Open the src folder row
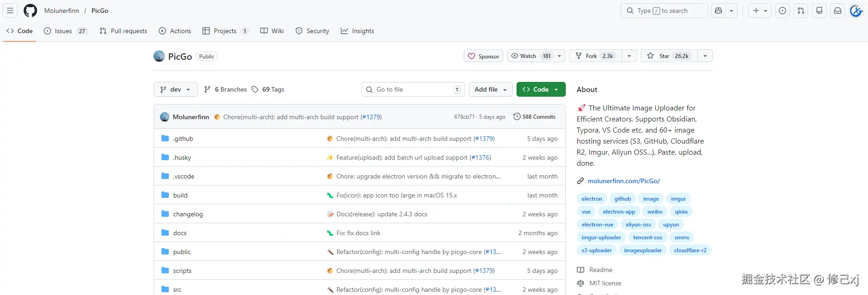868x295 pixels. [360, 289]
